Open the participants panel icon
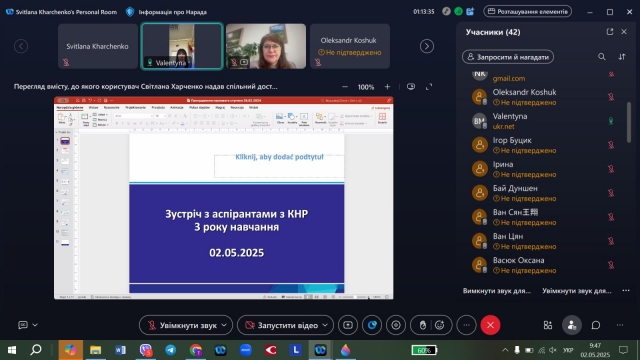Screen dimensions: 640x360 coord(571,325)
